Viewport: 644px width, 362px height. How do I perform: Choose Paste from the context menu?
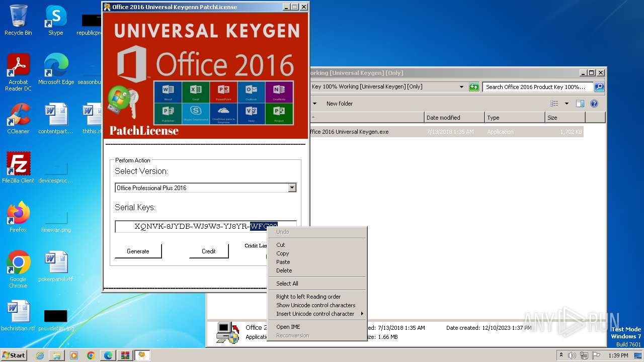click(317, 262)
